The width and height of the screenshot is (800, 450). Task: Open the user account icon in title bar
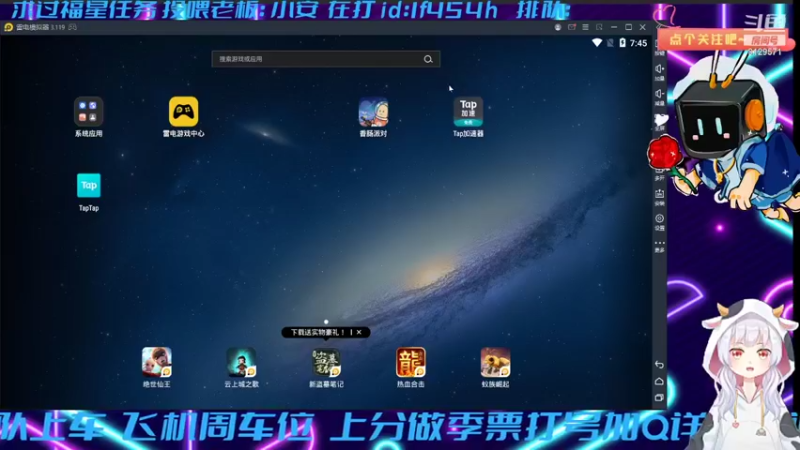point(558,27)
